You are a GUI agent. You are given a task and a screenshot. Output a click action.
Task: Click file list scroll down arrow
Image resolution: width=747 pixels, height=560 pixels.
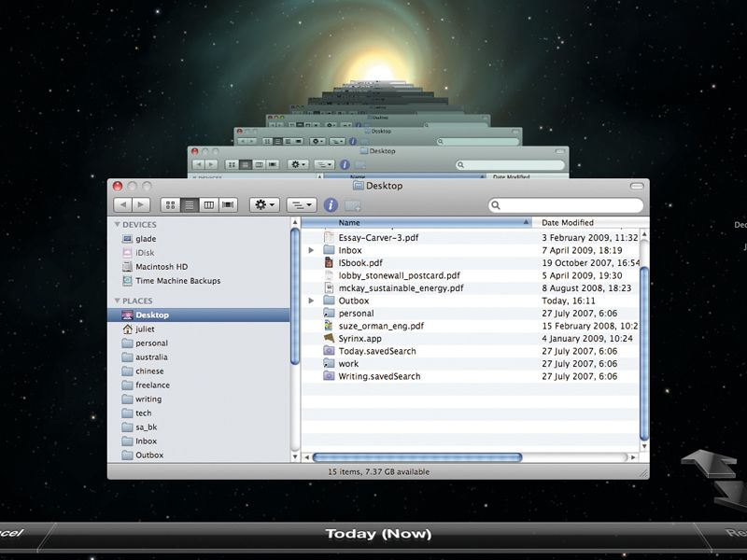tap(644, 446)
